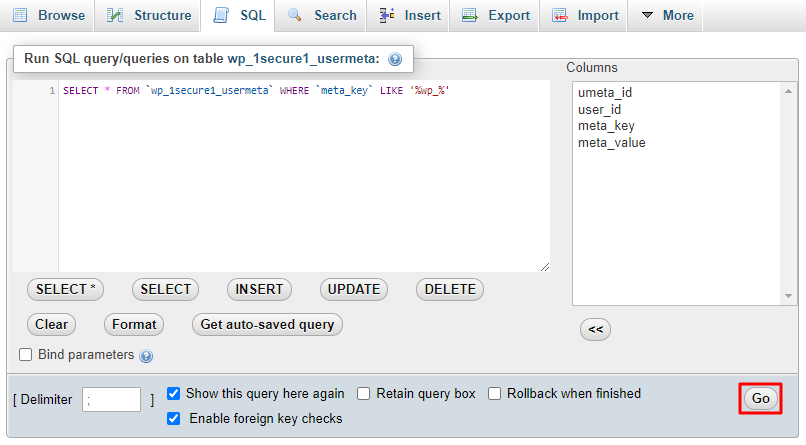Click Get auto-saved query button
806x445 pixels.
pyautogui.click(x=267, y=324)
